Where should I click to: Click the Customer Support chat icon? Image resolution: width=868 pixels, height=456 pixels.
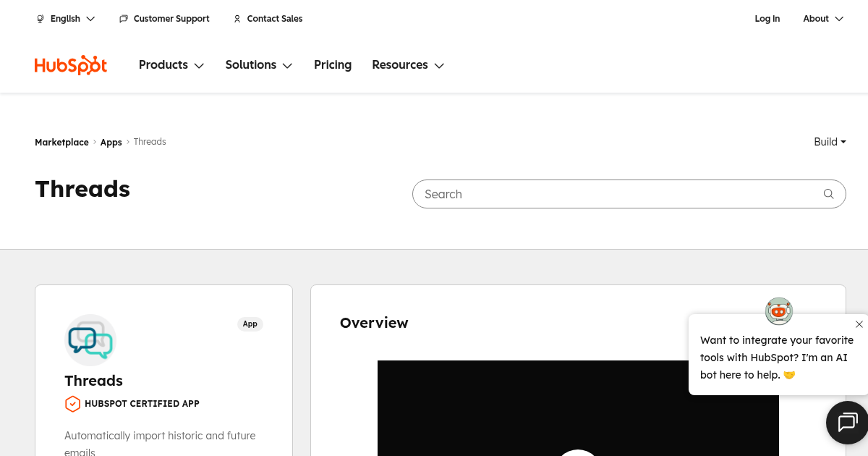click(124, 19)
